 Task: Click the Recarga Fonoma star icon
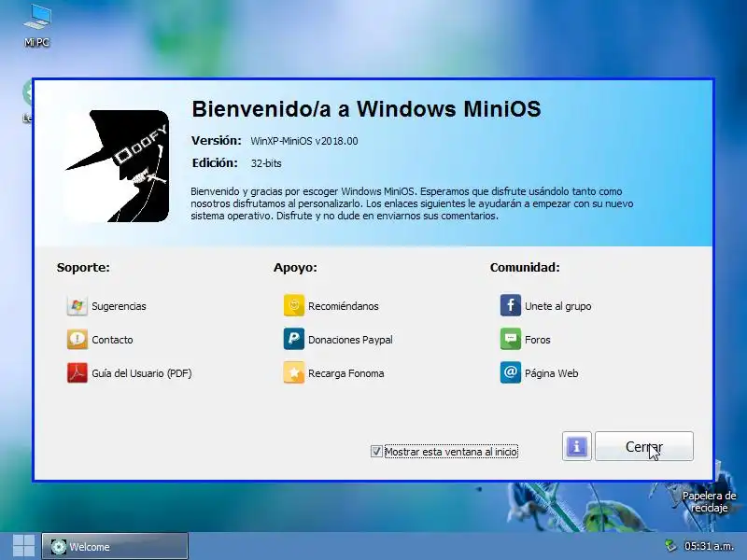coord(294,373)
